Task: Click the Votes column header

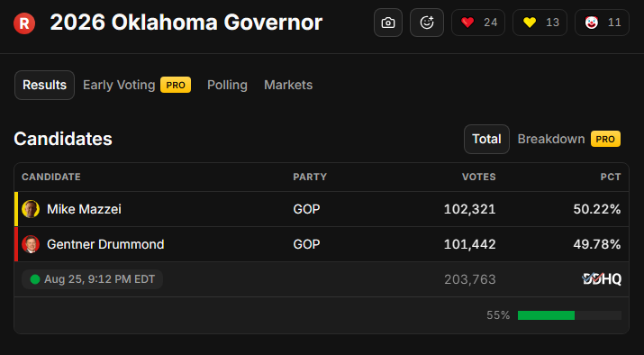Action: pyautogui.click(x=479, y=177)
